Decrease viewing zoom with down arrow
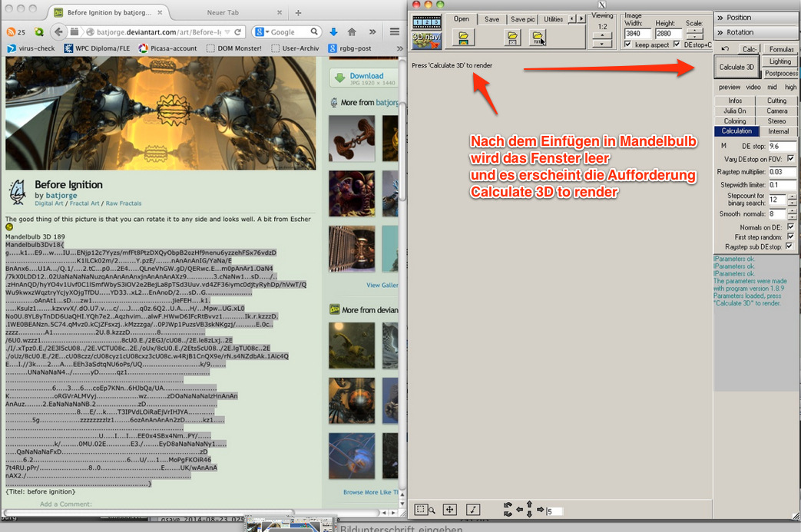 point(602,44)
